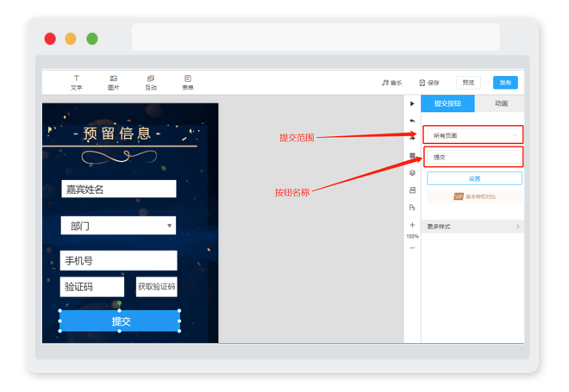Open the VIP 版本特权对比 link

point(474,196)
